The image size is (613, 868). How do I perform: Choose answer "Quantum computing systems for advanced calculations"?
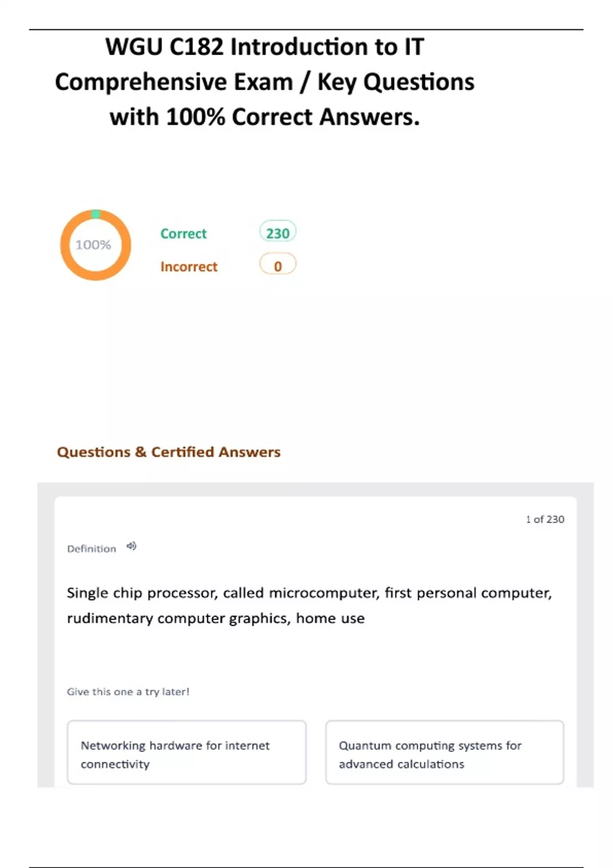point(444,752)
